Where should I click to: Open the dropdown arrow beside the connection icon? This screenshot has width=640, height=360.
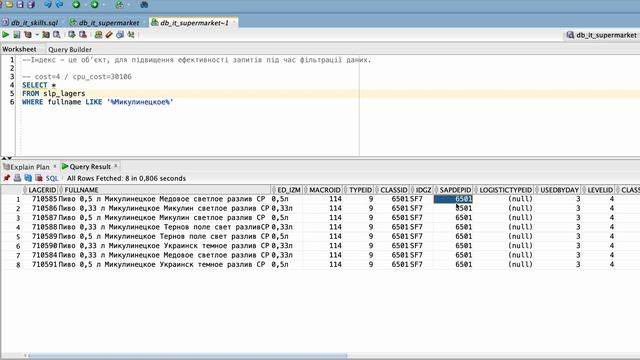128,5
